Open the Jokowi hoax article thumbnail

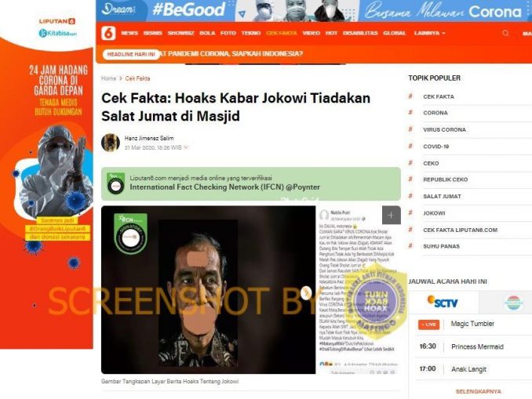(208, 290)
